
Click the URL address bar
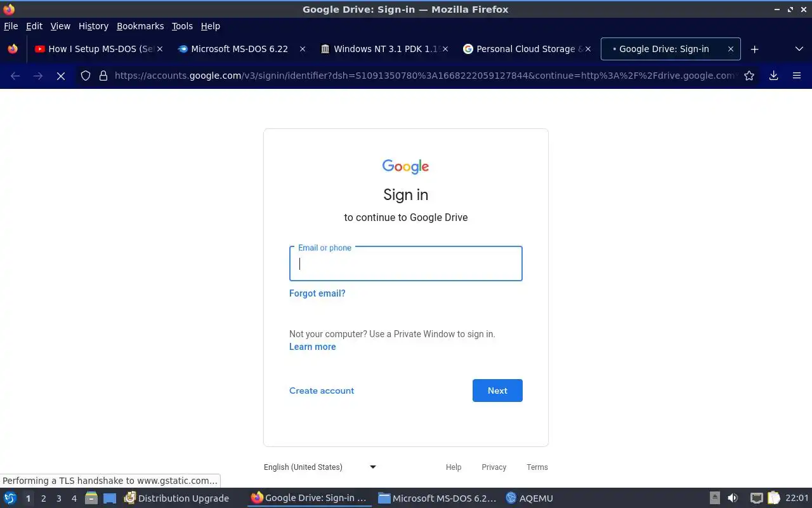tap(425, 76)
